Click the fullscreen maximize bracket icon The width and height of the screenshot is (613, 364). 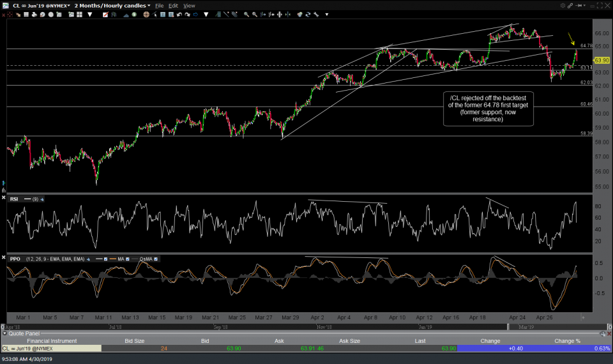click(x=600, y=6)
